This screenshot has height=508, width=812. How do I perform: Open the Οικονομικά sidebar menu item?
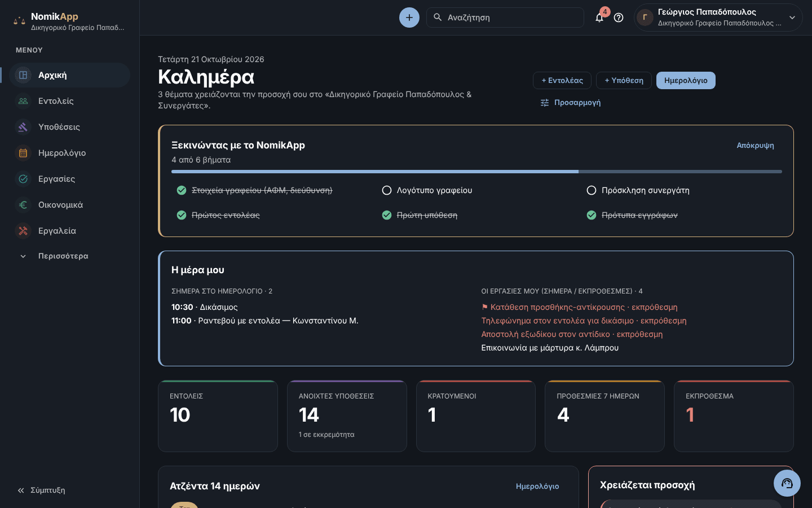coord(69,205)
